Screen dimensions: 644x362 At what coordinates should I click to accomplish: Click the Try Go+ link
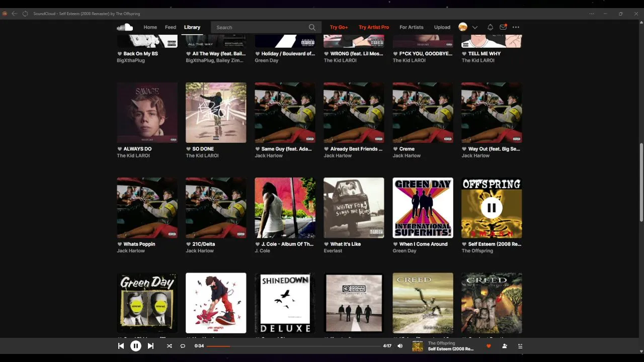339,27
